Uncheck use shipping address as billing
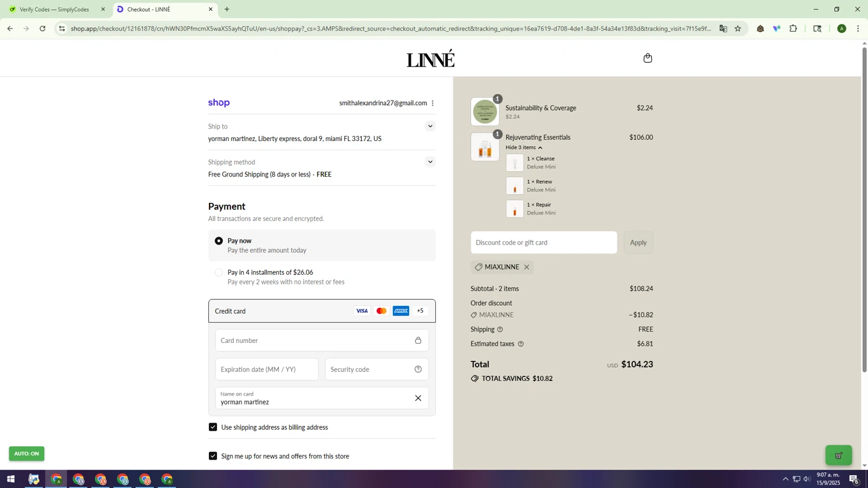868x488 pixels. [213, 427]
